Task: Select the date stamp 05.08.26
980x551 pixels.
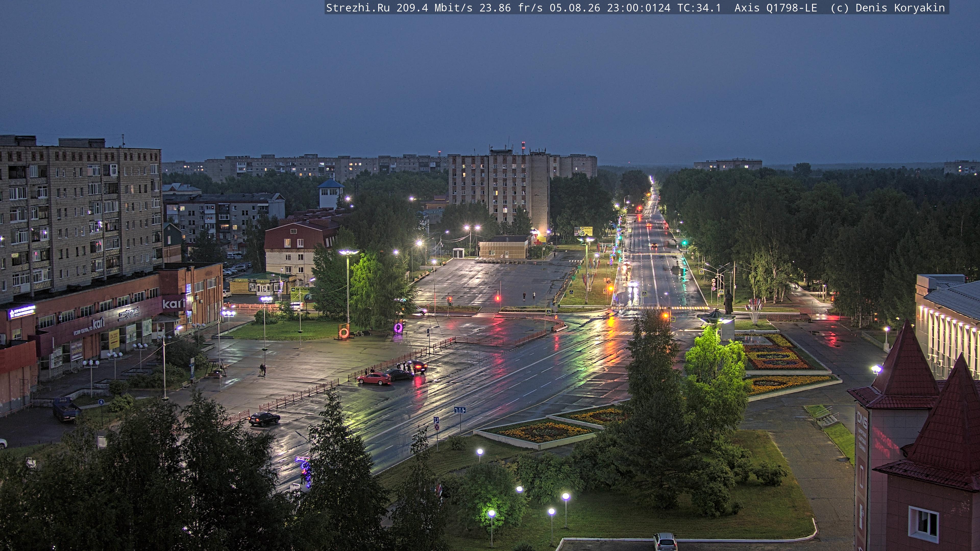Action: pos(575,8)
